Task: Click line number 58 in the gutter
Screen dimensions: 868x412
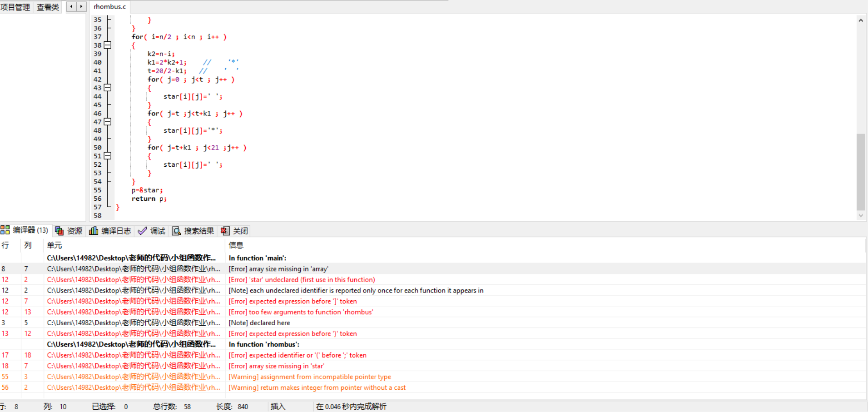Action: click(x=98, y=216)
